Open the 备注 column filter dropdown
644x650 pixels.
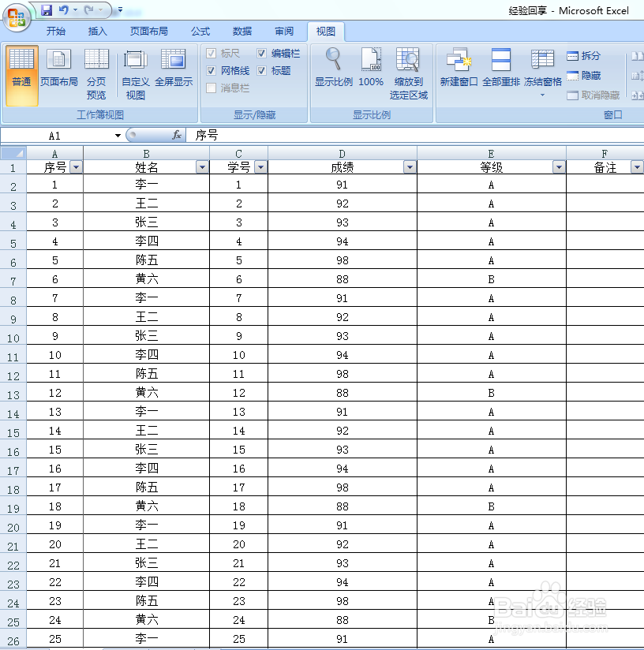pyautogui.click(x=637, y=167)
